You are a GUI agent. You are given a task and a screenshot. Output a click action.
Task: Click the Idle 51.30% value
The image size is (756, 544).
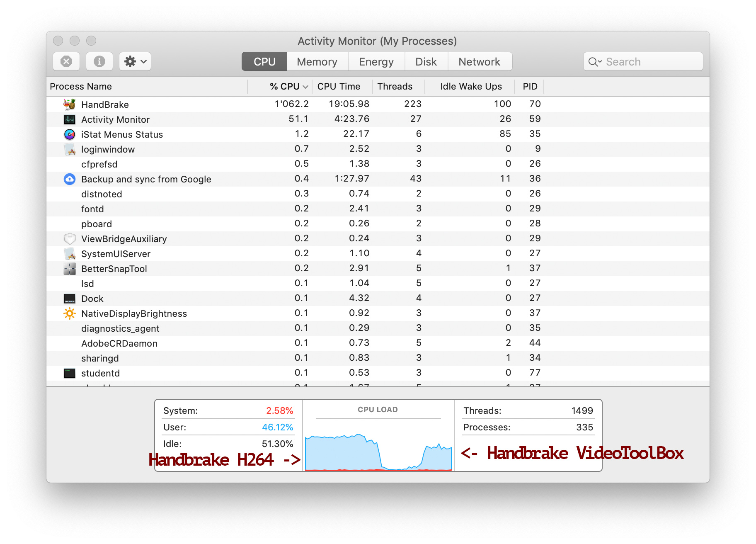277,444
